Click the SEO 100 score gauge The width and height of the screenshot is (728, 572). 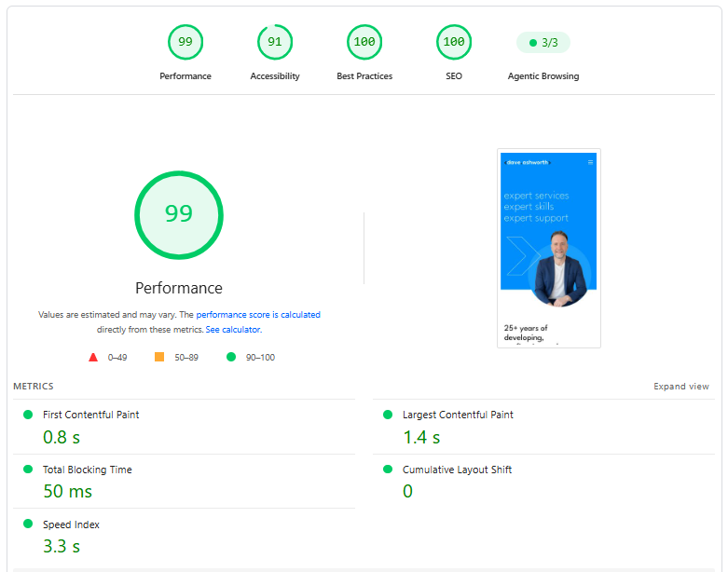tap(454, 42)
